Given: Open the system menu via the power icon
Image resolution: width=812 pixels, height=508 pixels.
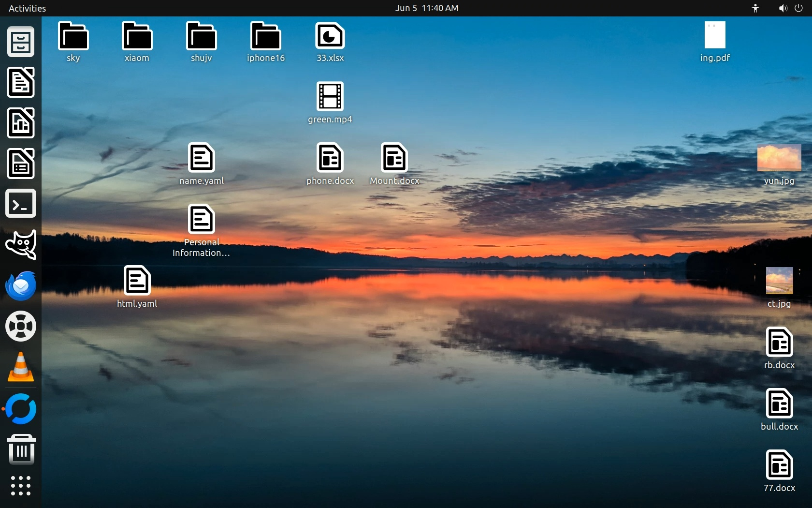Looking at the screenshot, I should [x=798, y=8].
